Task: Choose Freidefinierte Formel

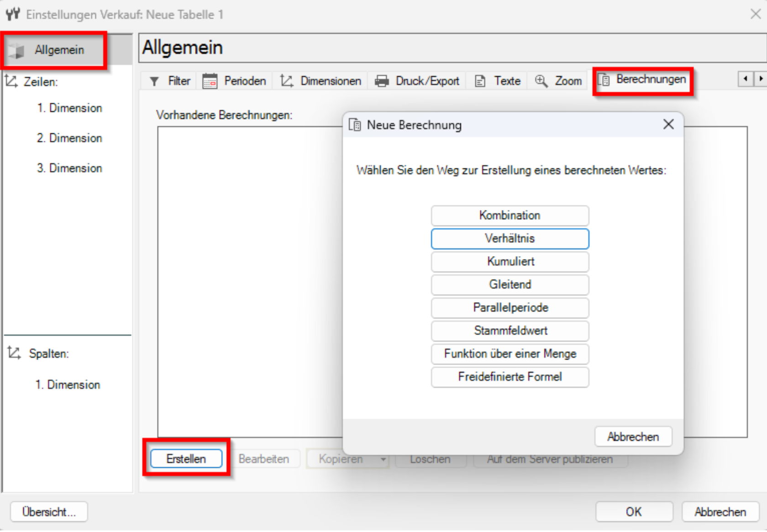Action: (510, 377)
